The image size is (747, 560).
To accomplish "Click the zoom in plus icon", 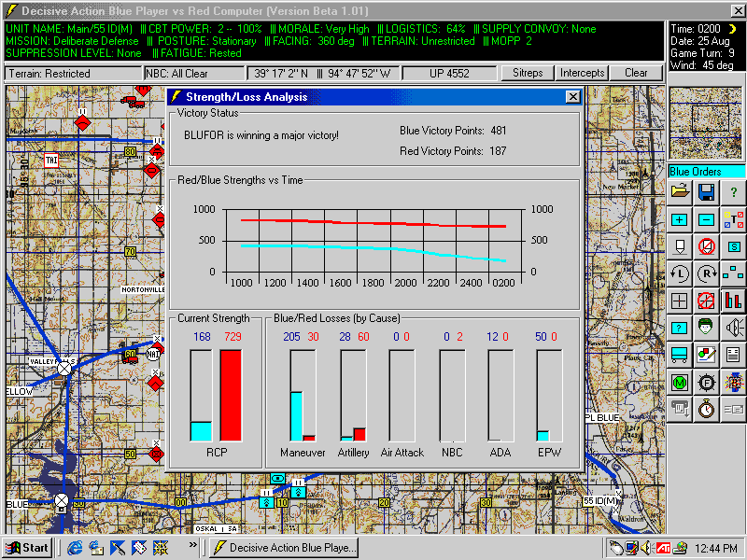I will tap(680, 220).
